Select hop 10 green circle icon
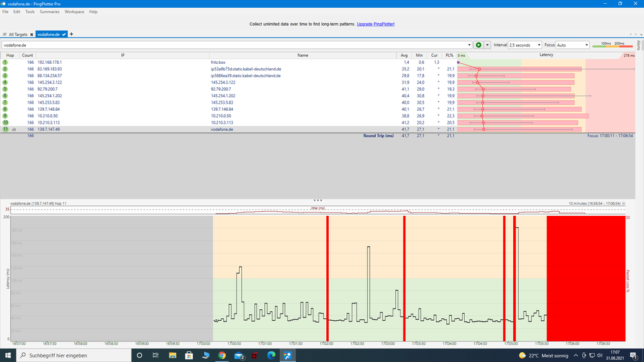644x362 pixels. coord(5,122)
